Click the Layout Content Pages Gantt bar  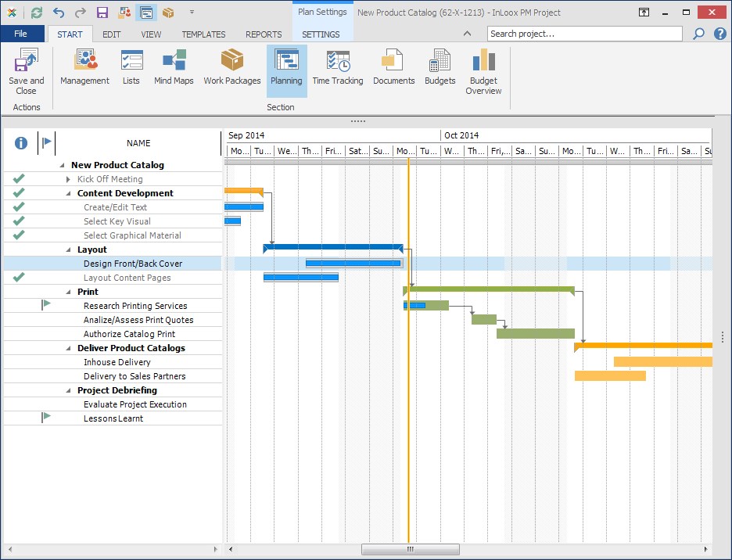coord(301,278)
